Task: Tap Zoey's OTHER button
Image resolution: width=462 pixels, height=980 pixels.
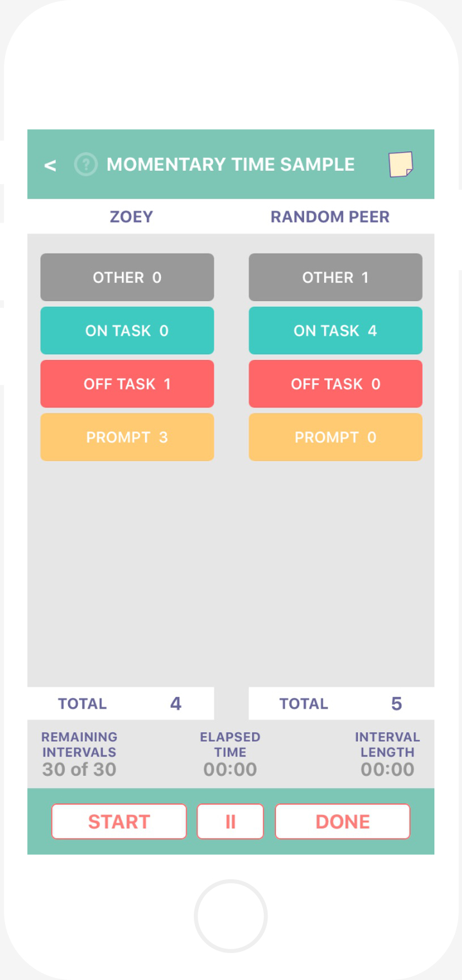Action: point(127,277)
